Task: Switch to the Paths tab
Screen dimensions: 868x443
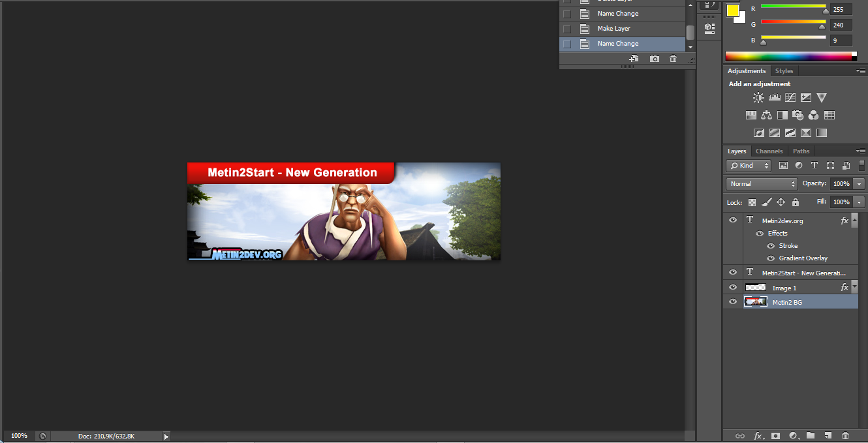Action: pos(801,151)
